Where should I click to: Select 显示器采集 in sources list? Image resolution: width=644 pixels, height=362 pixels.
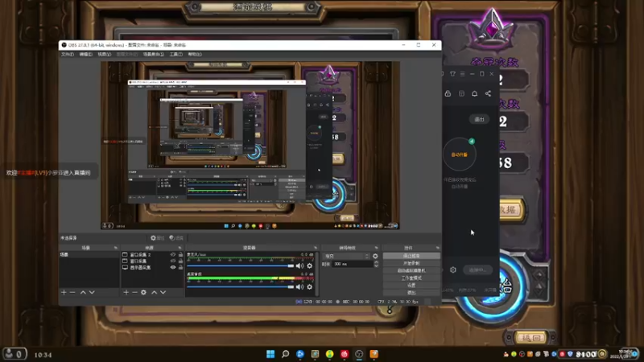pos(140,267)
